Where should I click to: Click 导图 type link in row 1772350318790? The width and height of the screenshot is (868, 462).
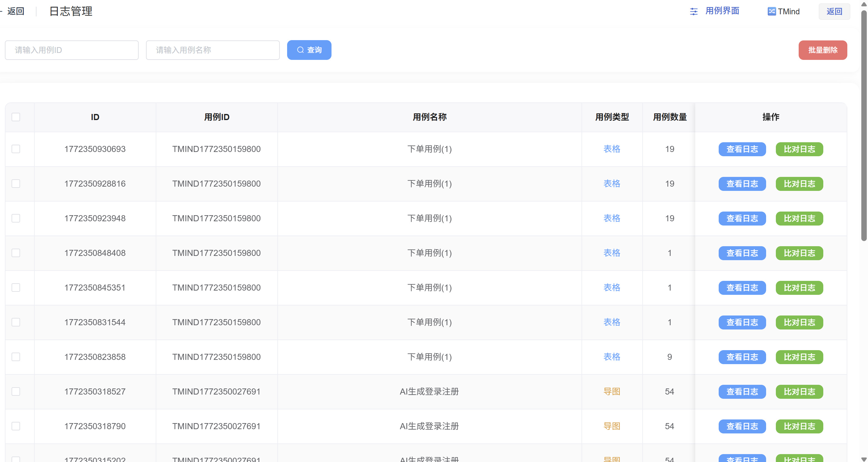(x=612, y=426)
